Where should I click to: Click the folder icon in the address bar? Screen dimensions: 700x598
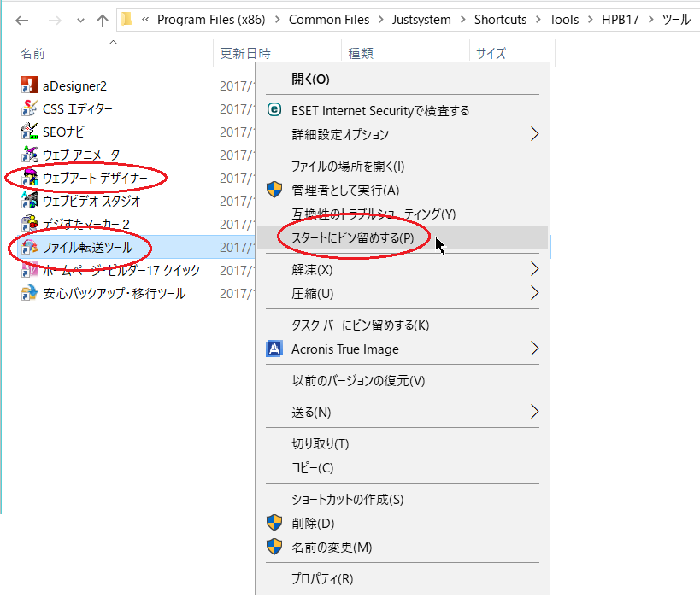(x=127, y=19)
